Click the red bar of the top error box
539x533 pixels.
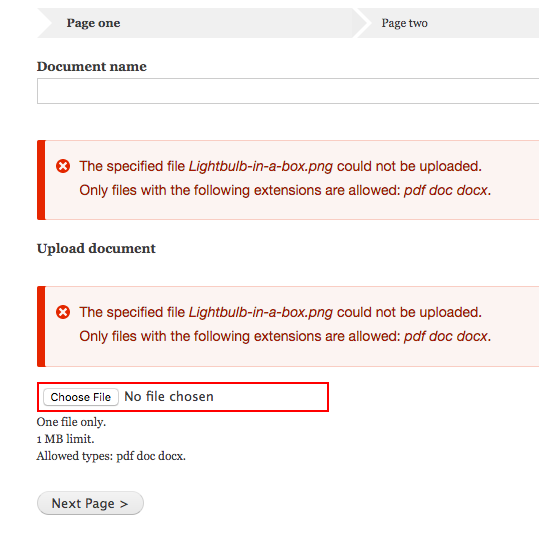coord(41,180)
